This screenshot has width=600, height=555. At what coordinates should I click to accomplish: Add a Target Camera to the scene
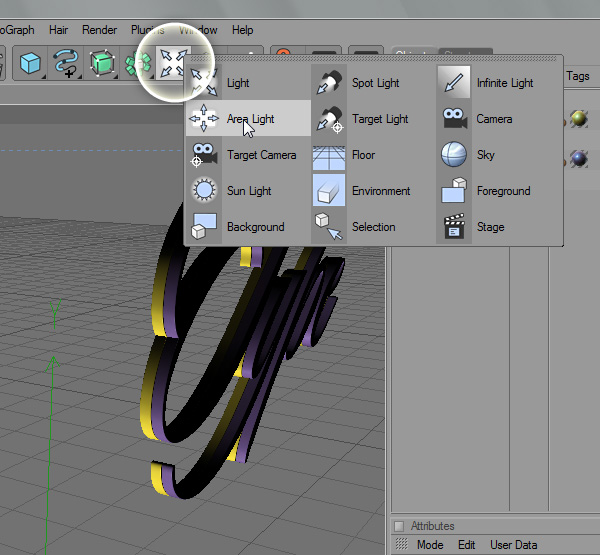pos(260,155)
